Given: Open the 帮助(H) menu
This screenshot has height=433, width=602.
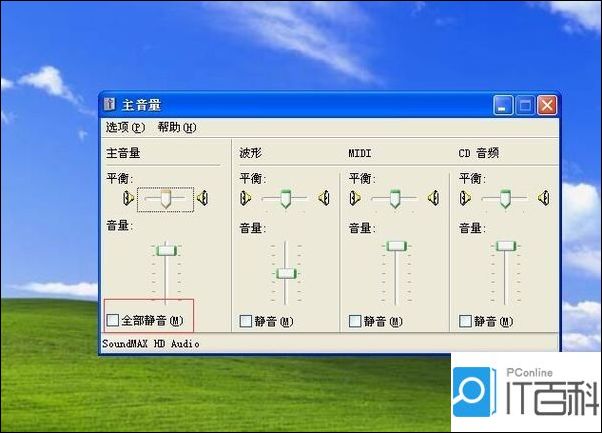Looking at the screenshot, I should (177, 127).
